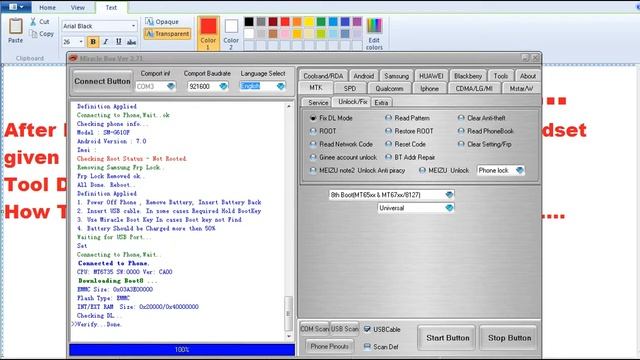
Task: Open the Qualcomm tab
Action: tap(389, 89)
